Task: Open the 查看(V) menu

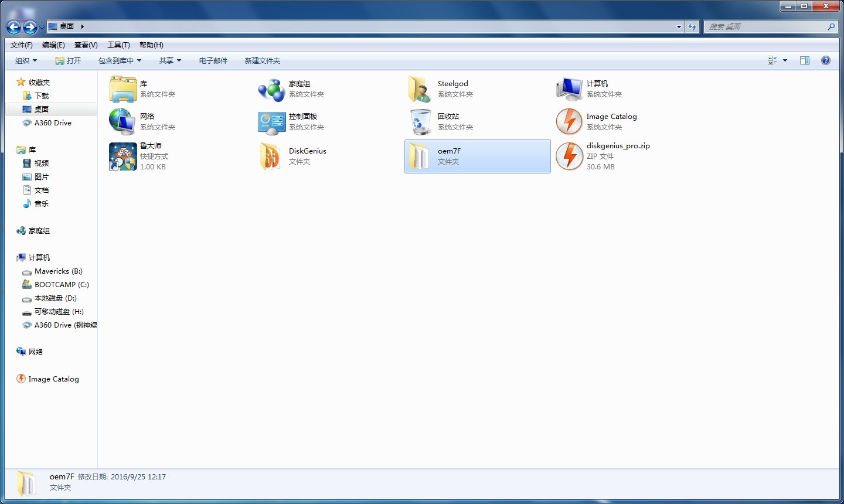Action: pyautogui.click(x=86, y=45)
